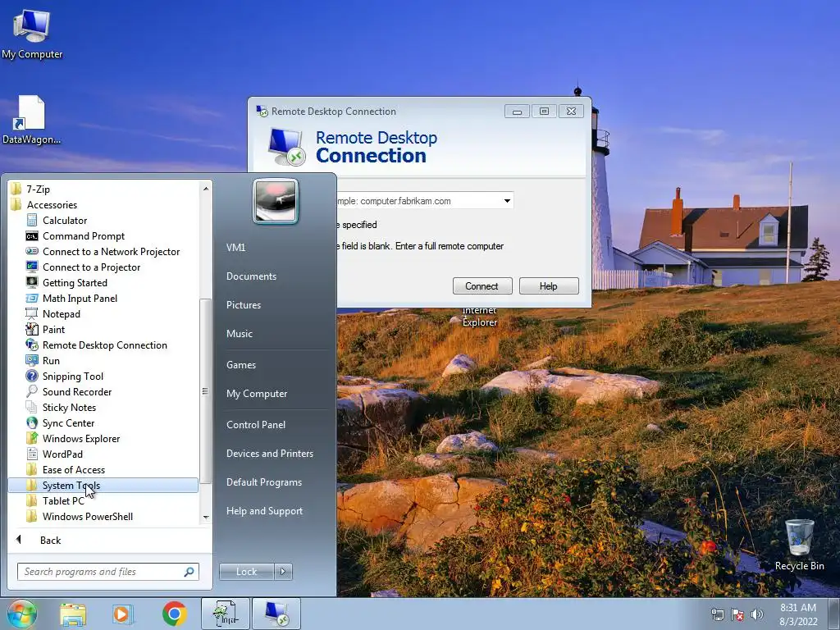The width and height of the screenshot is (840, 630).
Task: Switch to the script file taskbar button
Action: tap(226, 614)
